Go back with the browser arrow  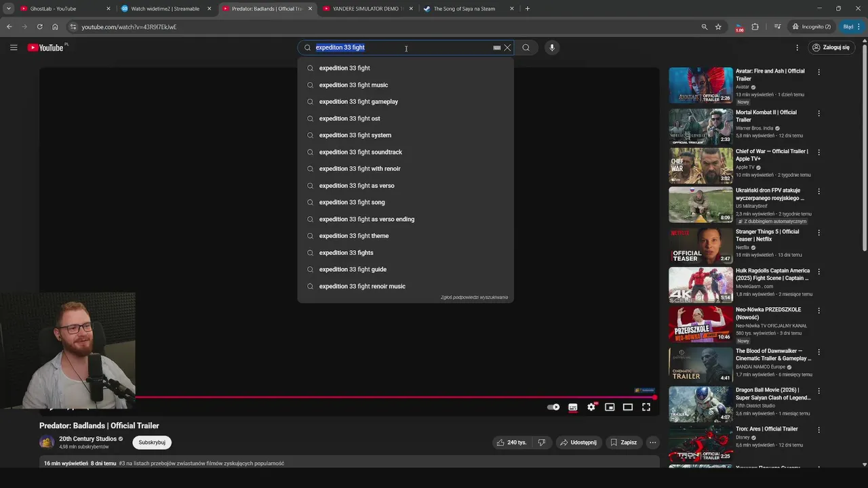point(9,26)
